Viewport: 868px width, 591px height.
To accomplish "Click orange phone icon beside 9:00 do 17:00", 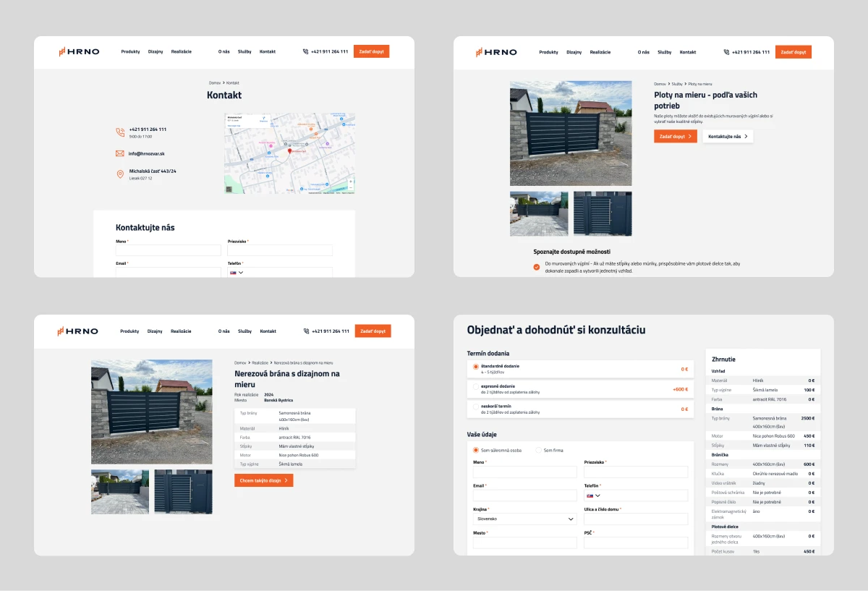I will tap(120, 132).
